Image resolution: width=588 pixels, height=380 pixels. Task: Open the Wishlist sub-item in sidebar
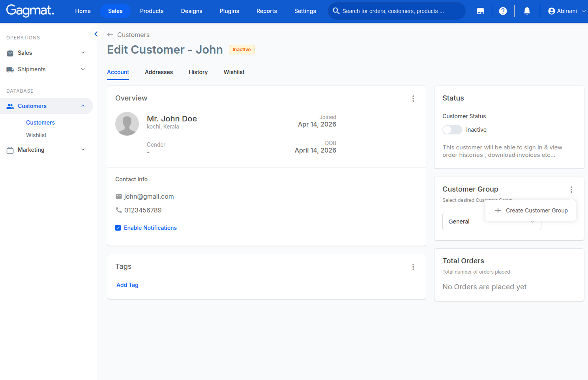(36, 135)
